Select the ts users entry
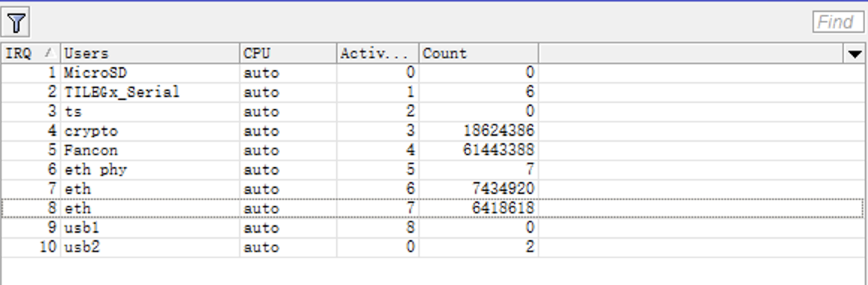 click(73, 112)
